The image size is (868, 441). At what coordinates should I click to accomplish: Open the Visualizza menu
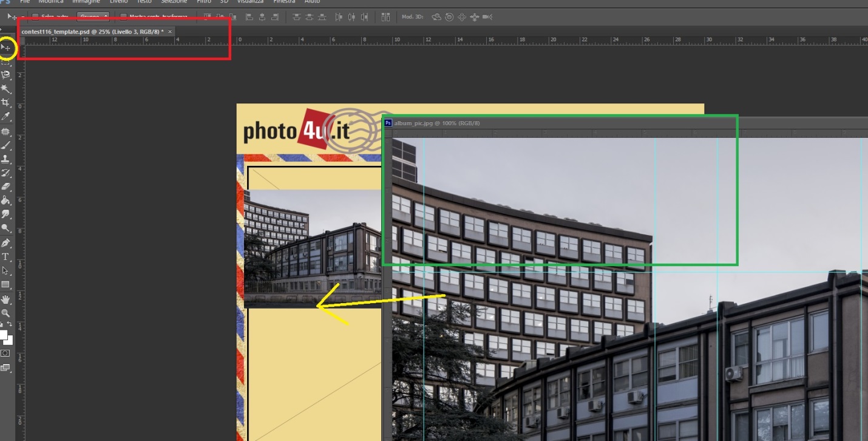coord(250,2)
